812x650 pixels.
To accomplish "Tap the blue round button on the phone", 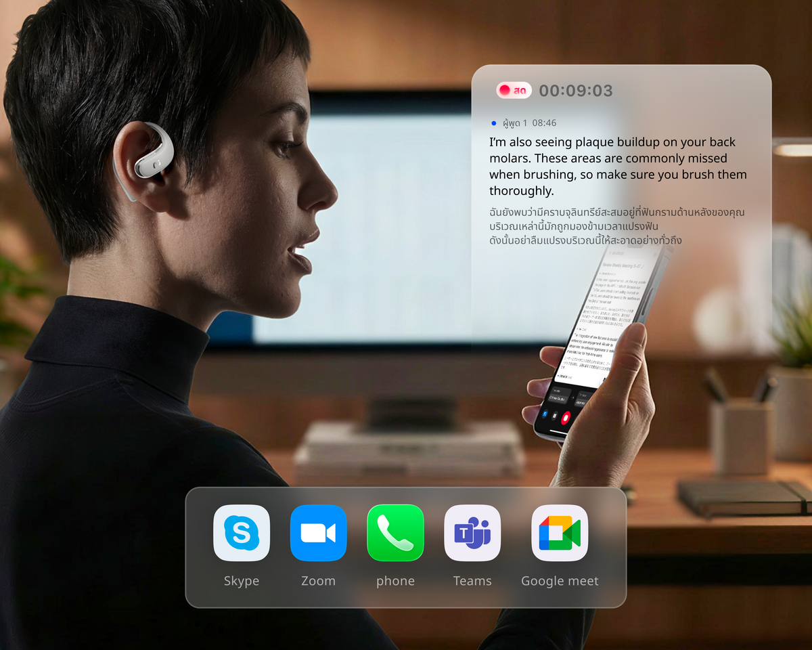I will click(545, 412).
